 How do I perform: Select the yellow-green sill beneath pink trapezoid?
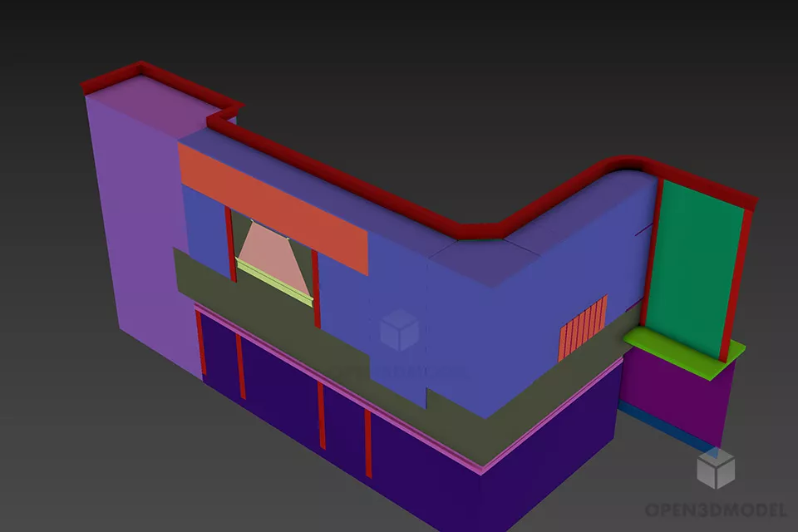(x=274, y=277)
